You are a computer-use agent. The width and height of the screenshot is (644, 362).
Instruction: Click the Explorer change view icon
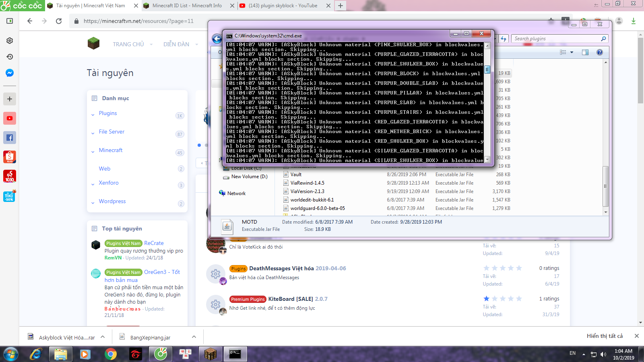[563, 52]
